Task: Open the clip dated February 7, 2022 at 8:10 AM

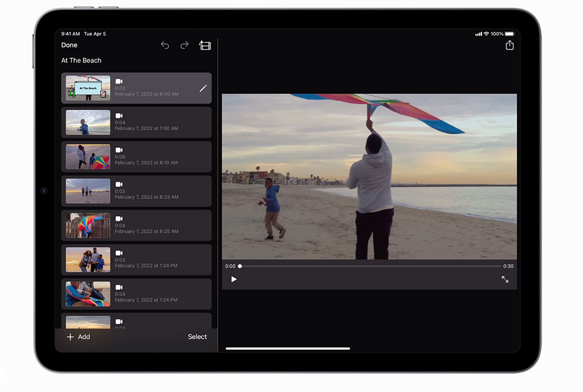Action: (x=136, y=157)
